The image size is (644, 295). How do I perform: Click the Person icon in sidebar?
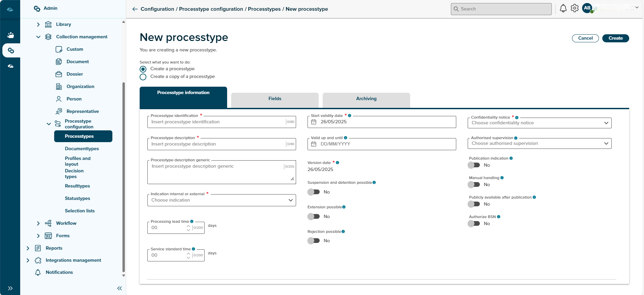(x=59, y=99)
